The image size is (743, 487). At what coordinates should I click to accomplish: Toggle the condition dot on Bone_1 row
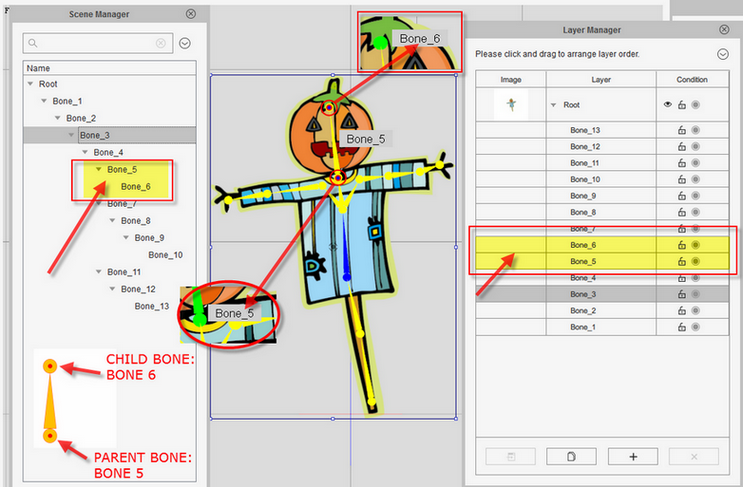tap(695, 327)
